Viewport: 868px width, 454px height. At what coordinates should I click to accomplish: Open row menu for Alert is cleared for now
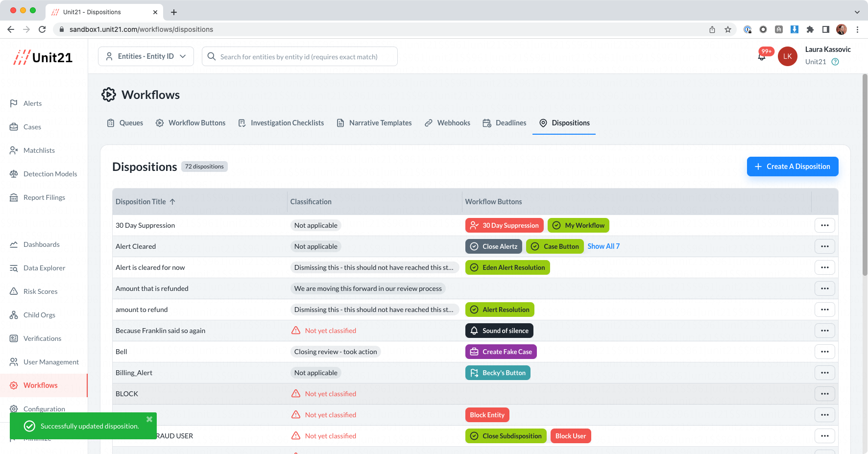tap(825, 267)
